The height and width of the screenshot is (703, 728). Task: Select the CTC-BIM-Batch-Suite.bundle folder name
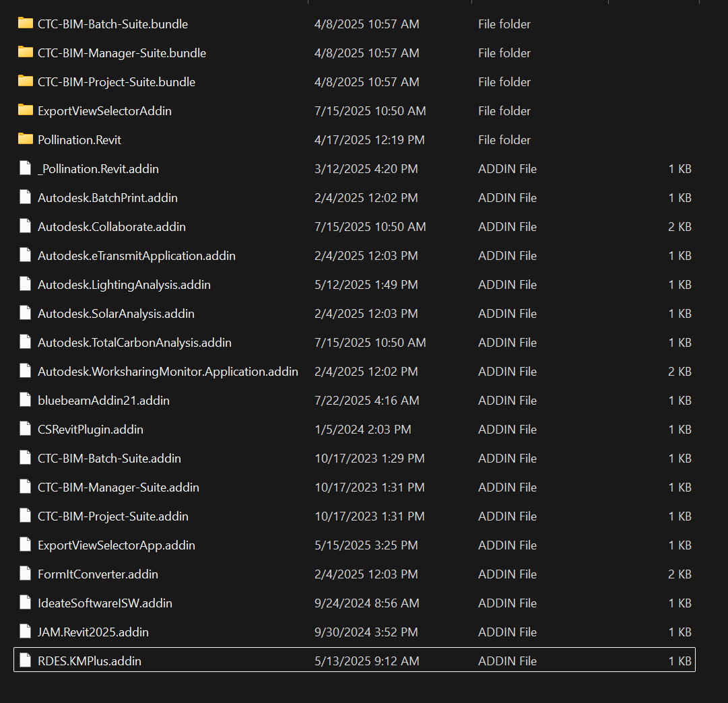tap(113, 24)
